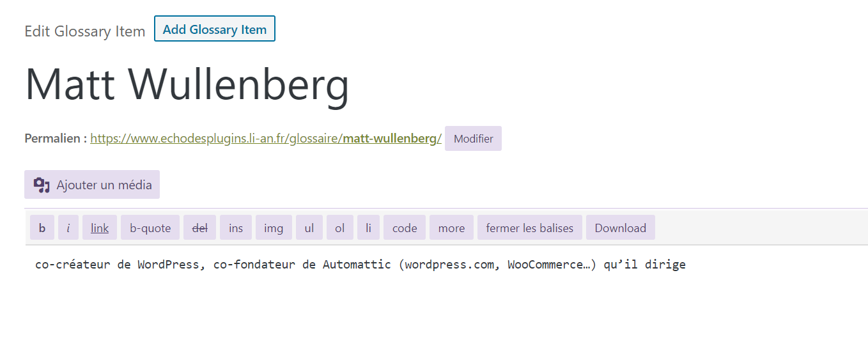Click fermer les balises to close tags
Screen dimensions: 868x351
tap(530, 228)
